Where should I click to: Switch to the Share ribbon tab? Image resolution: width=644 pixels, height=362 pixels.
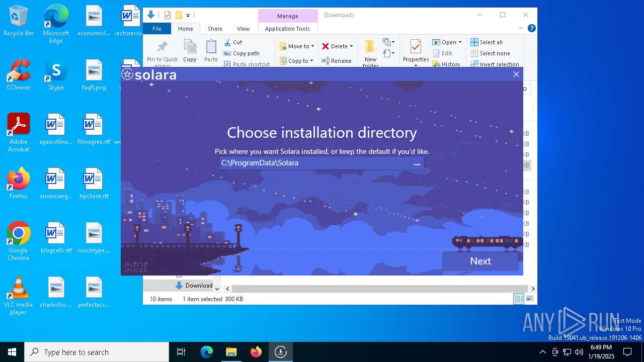pyautogui.click(x=215, y=29)
